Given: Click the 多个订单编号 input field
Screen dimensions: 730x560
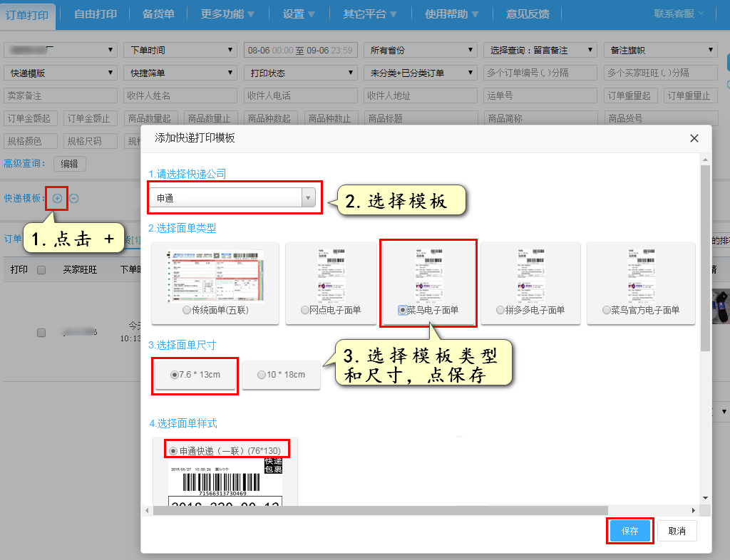Looking at the screenshot, I should (540, 73).
